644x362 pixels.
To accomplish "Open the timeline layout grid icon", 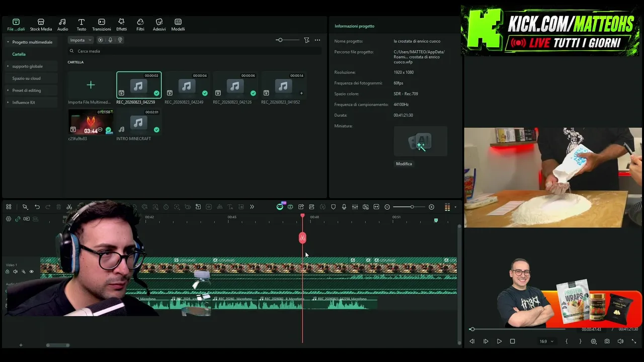I will (9, 207).
